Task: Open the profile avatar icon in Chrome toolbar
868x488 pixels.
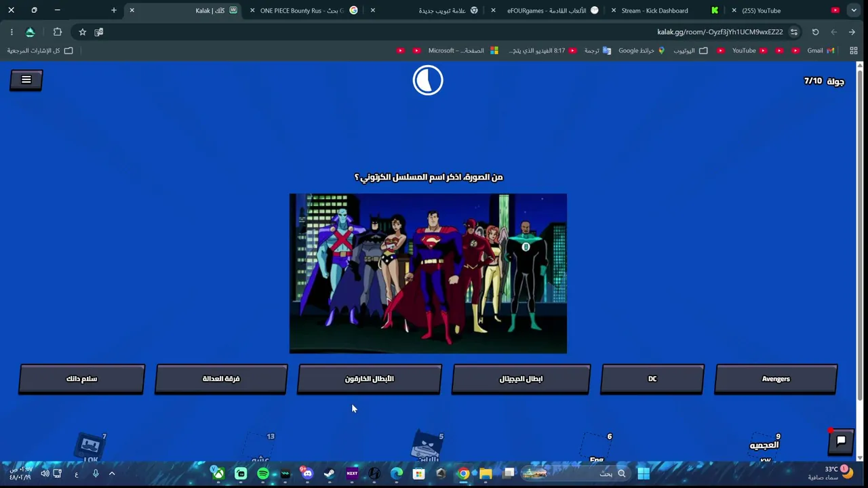Action: tap(30, 32)
